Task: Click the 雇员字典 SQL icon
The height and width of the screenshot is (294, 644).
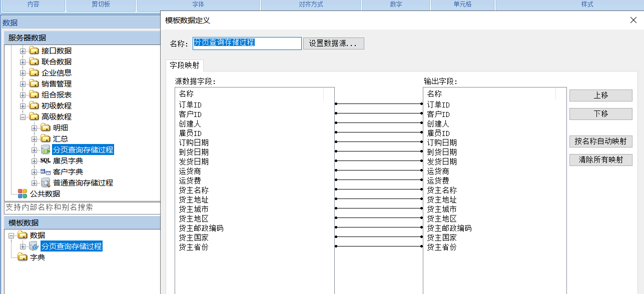Action: pos(46,161)
